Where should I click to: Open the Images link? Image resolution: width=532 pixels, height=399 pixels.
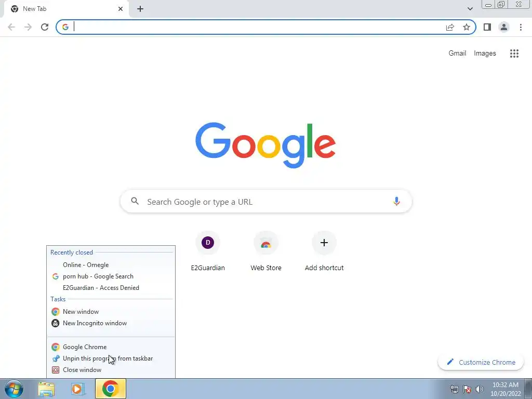tap(485, 54)
